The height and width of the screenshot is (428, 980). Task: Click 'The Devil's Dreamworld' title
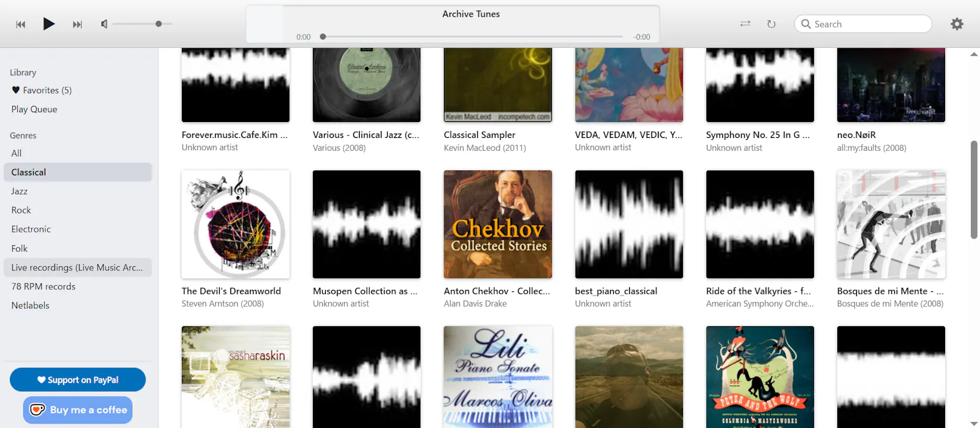pos(232,291)
